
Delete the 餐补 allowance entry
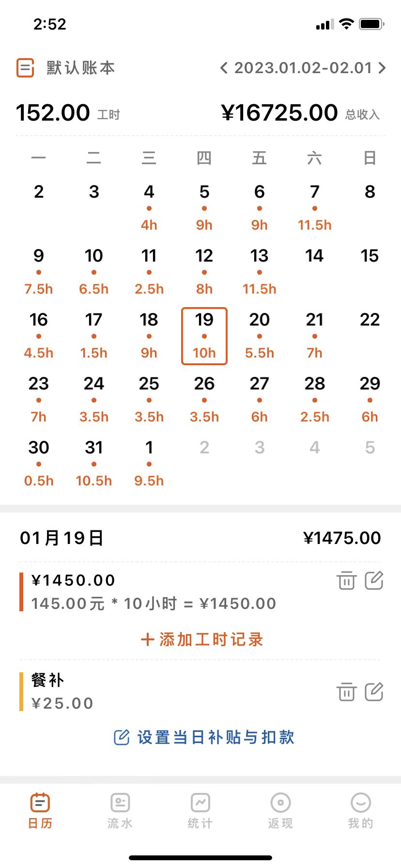click(346, 692)
